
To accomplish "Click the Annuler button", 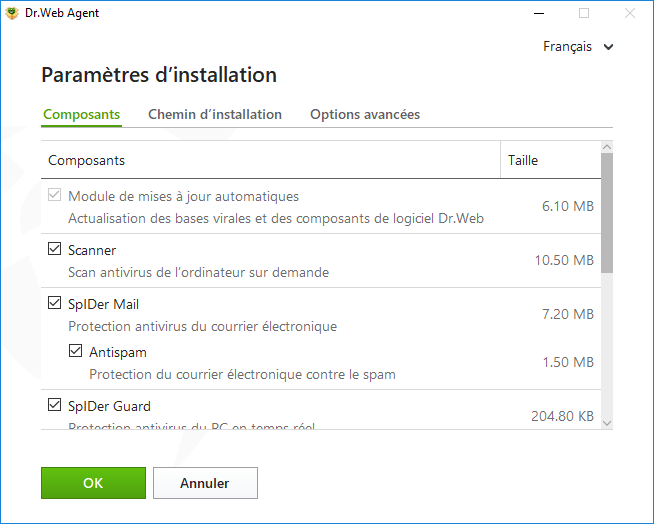I will tap(205, 483).
